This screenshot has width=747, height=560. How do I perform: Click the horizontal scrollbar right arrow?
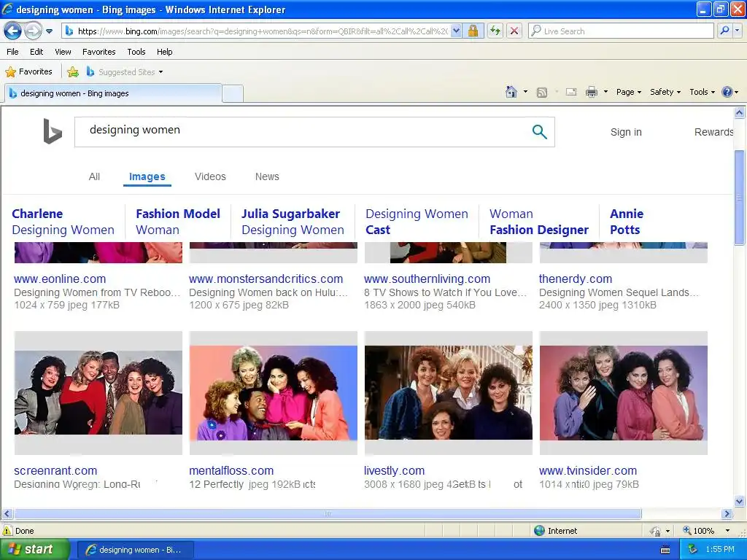pyautogui.click(x=727, y=514)
